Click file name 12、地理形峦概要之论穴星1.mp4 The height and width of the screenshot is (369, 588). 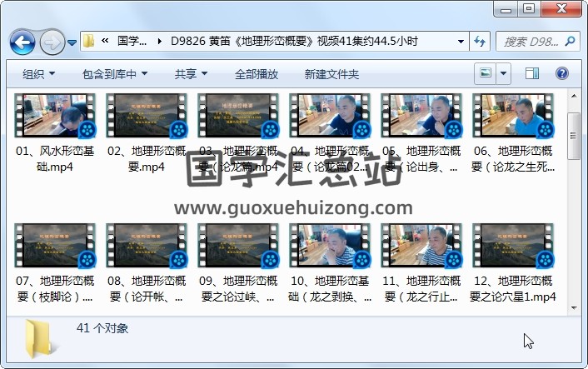click(x=513, y=289)
